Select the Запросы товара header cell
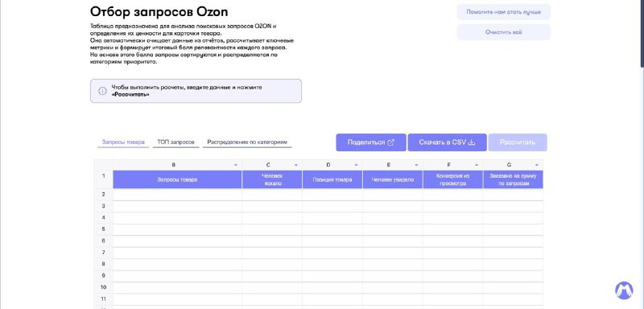This screenshot has width=644, height=309. point(177,179)
